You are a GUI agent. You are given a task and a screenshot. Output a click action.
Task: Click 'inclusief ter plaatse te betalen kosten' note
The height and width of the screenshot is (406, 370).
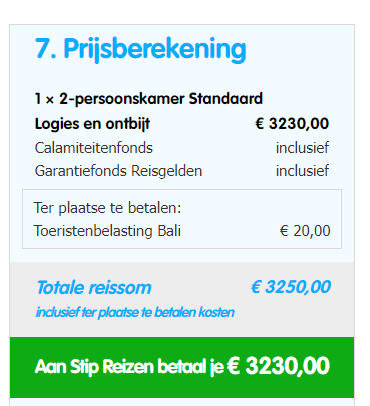pyautogui.click(x=135, y=312)
